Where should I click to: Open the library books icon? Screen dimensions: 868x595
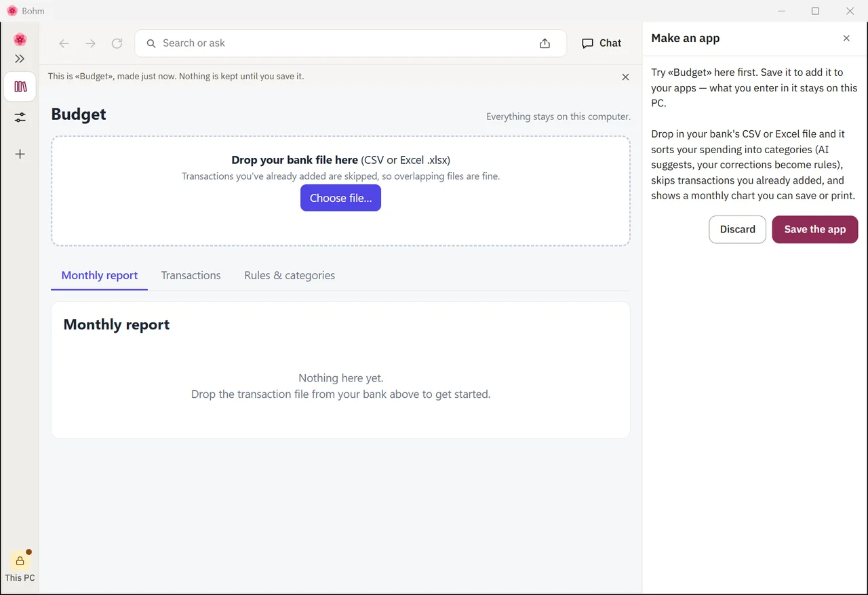[20, 87]
